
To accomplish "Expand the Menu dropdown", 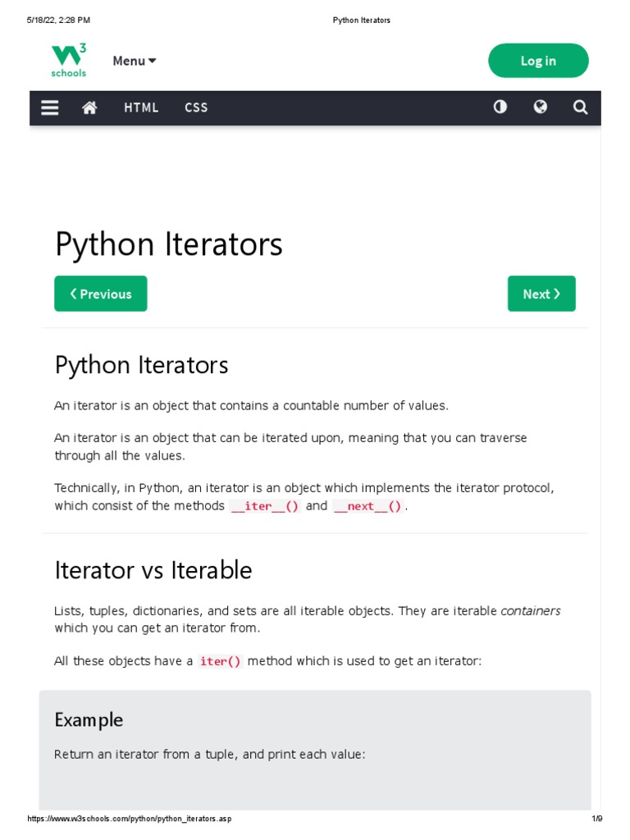I will point(134,61).
